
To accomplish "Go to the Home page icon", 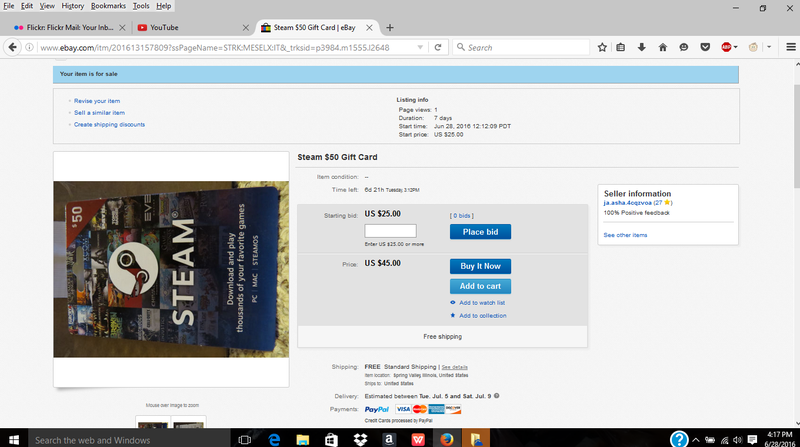I will tap(663, 47).
